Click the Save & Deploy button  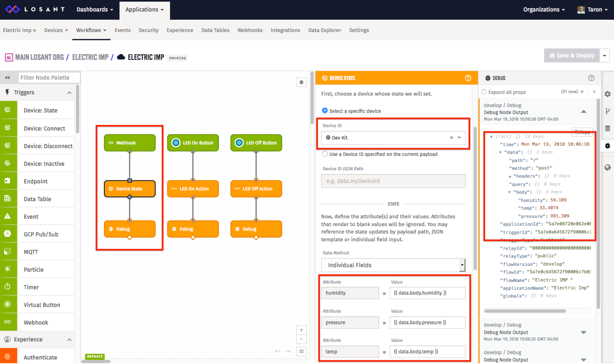572,55
